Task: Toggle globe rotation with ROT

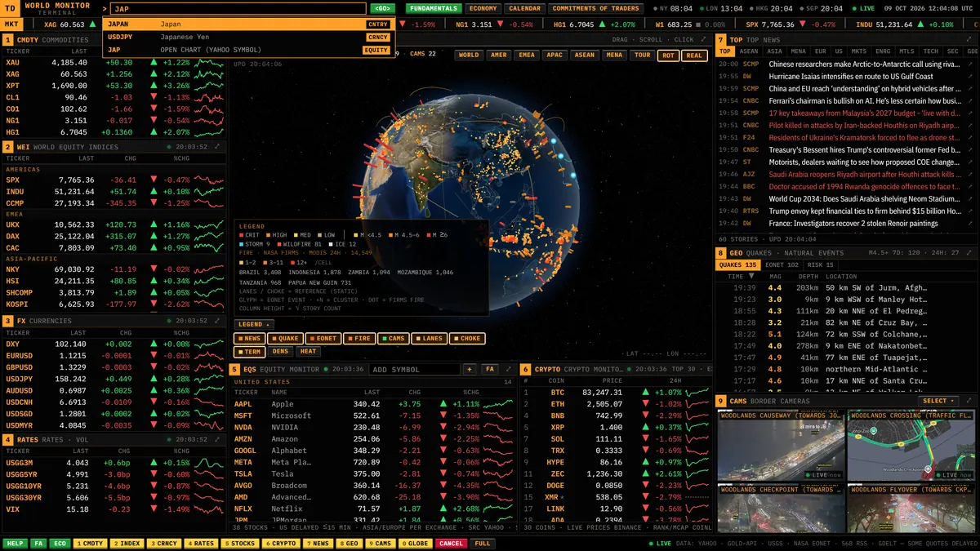Action: click(668, 56)
